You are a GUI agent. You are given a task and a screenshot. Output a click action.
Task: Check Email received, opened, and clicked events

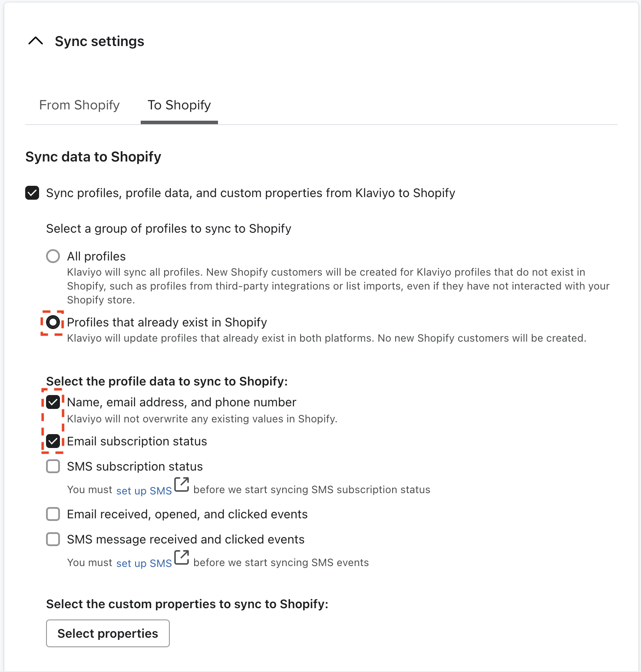point(53,514)
